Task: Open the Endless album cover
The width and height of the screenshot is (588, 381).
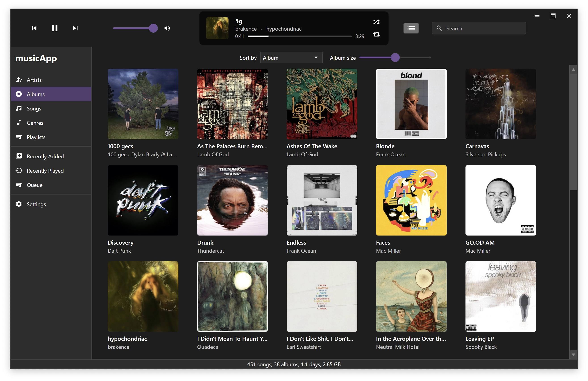Action: click(322, 200)
